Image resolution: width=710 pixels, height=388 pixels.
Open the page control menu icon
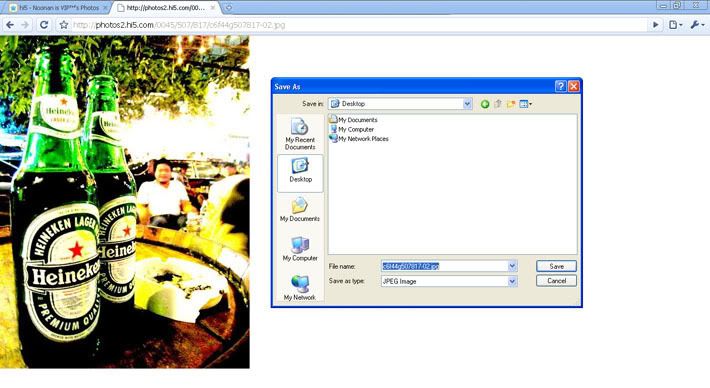coord(675,25)
